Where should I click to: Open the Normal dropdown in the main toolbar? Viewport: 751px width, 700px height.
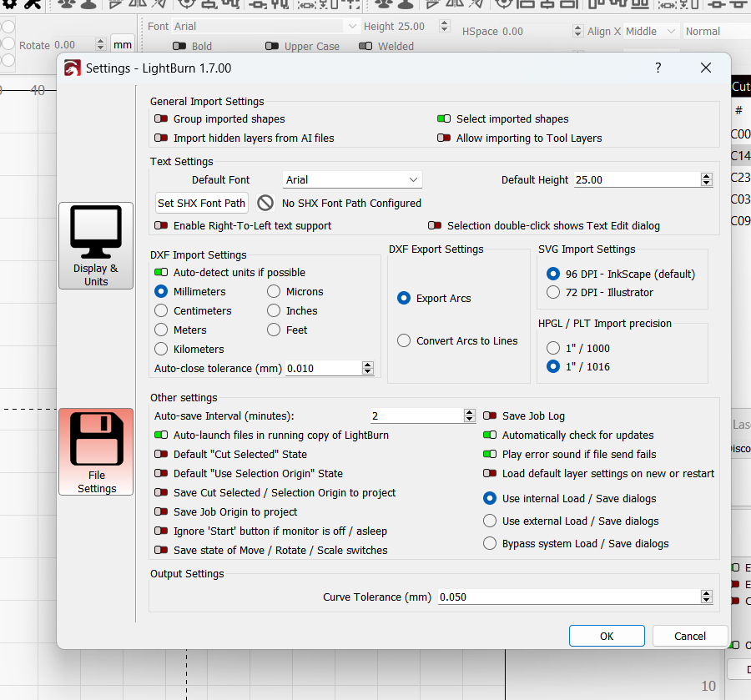pyautogui.click(x=717, y=32)
